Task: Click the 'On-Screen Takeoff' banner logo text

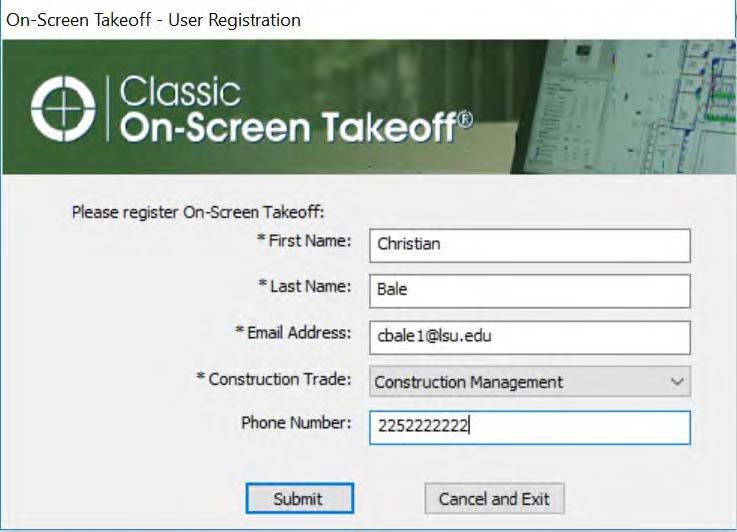Action: 288,127
